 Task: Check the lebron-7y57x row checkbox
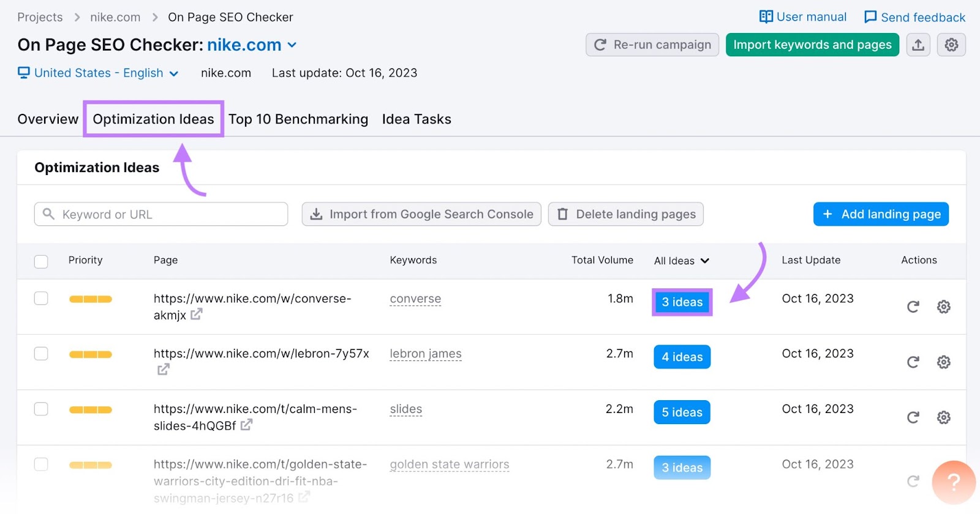(41, 354)
